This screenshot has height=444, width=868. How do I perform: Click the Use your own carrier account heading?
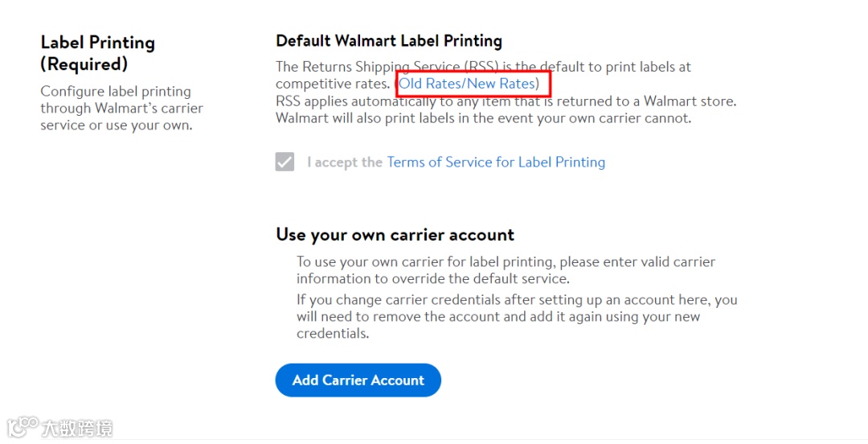395,235
